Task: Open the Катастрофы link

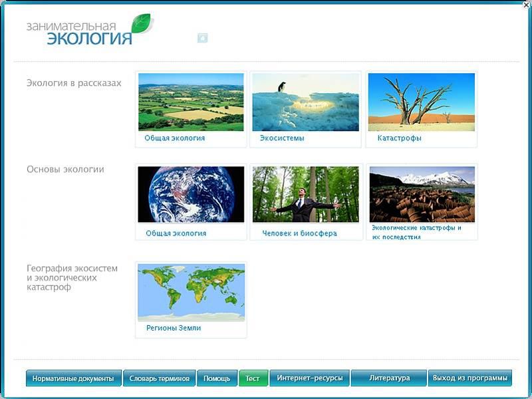Action: 399,138
